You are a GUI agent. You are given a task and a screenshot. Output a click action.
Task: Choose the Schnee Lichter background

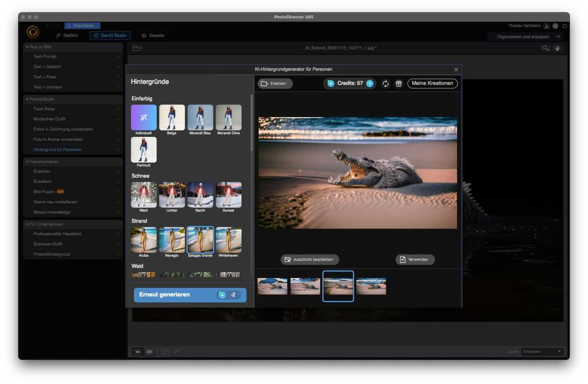[x=172, y=195]
